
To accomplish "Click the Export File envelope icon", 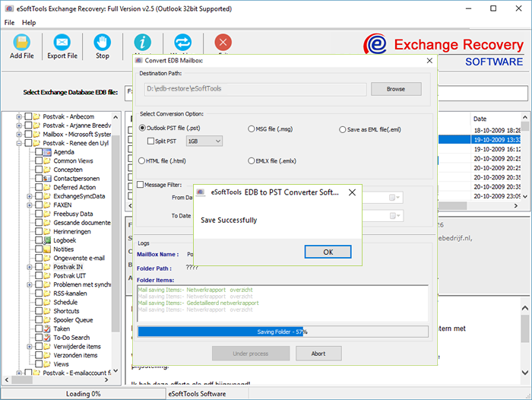I will click(x=62, y=42).
